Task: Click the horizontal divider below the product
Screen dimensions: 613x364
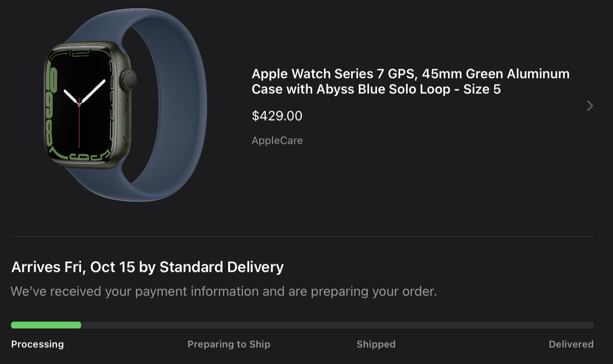Action: click(303, 237)
